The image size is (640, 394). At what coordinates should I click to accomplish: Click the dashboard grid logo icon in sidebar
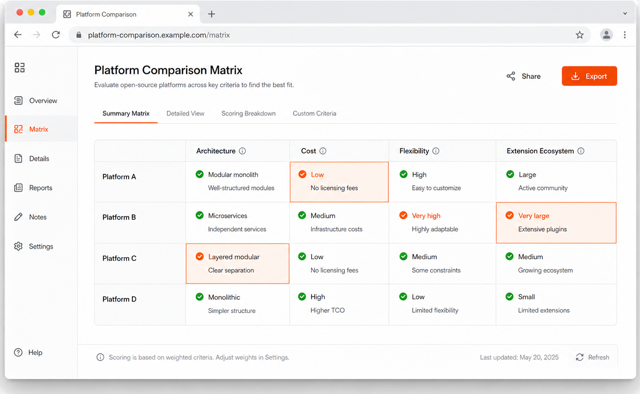click(19, 67)
